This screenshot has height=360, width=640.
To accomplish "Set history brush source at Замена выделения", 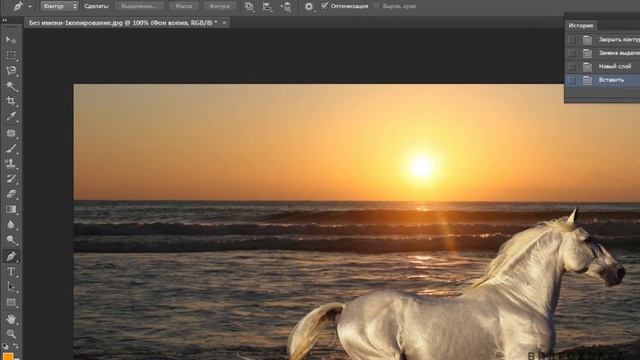I will pos(572,53).
